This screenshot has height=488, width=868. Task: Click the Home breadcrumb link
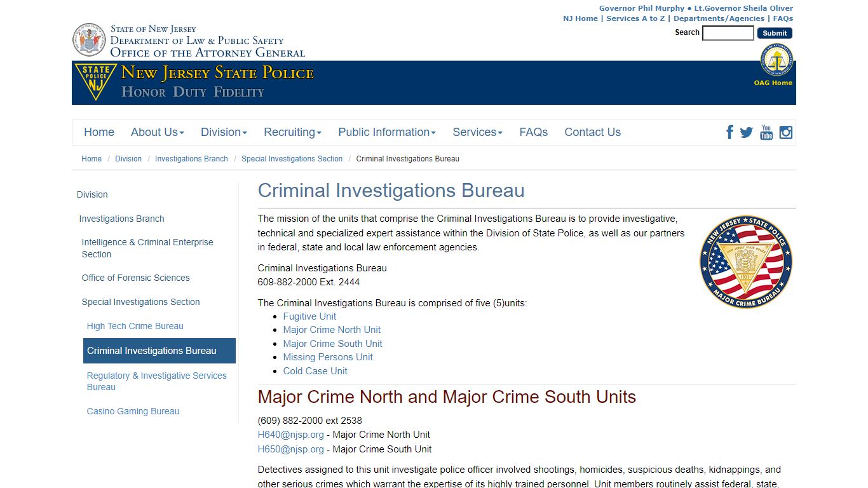point(92,159)
